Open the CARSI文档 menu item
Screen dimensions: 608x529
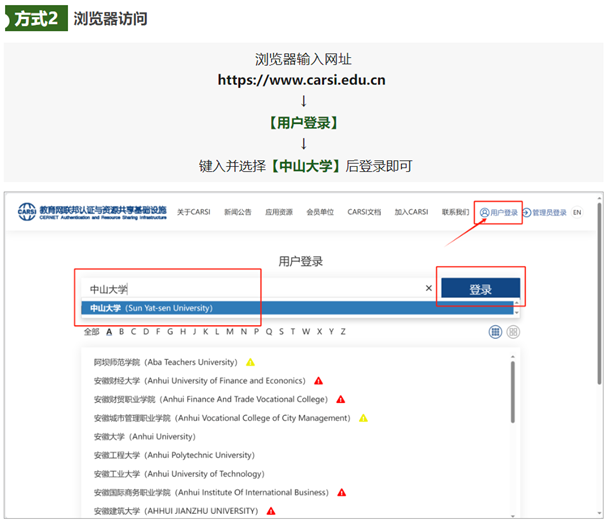[364, 212]
